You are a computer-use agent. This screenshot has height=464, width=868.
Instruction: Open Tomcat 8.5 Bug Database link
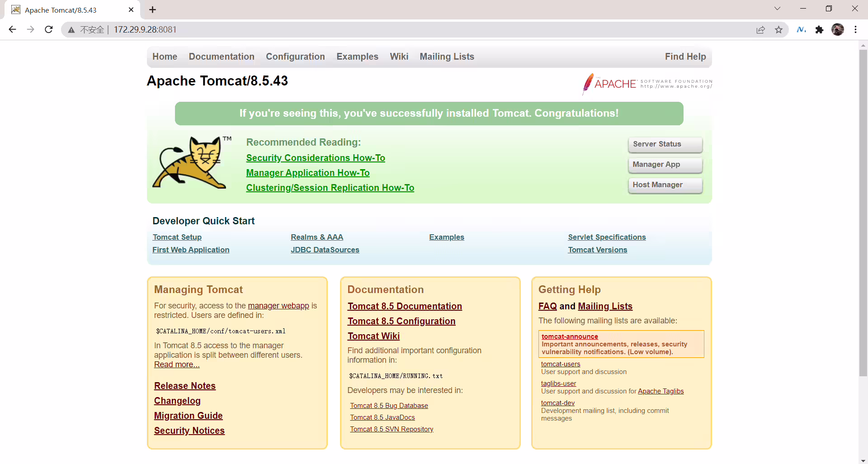click(x=389, y=406)
